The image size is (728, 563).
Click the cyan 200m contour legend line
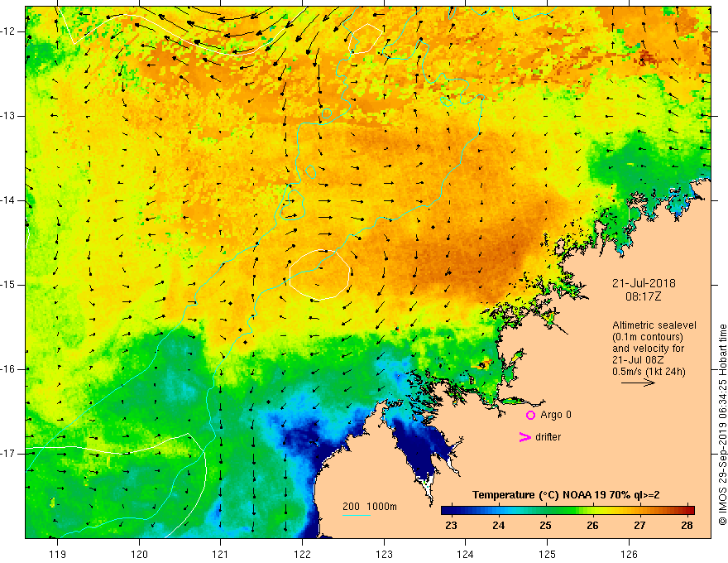[356, 515]
